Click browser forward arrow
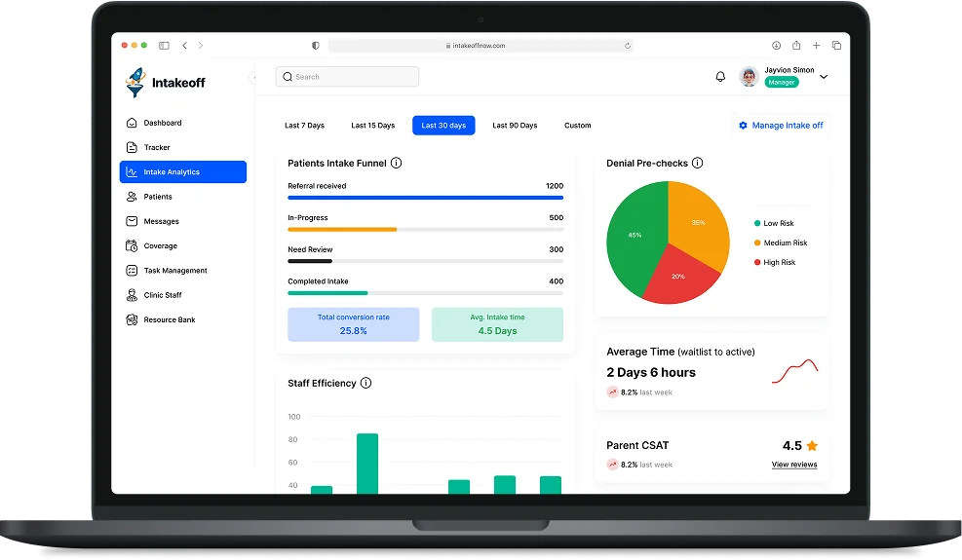This screenshot has height=560, width=962. point(201,46)
